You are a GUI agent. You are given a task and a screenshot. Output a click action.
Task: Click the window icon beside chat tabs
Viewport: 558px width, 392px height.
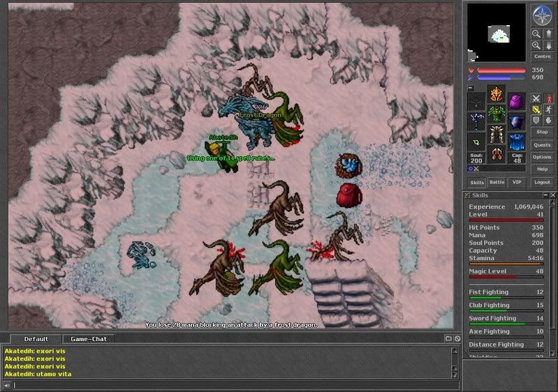(449, 339)
